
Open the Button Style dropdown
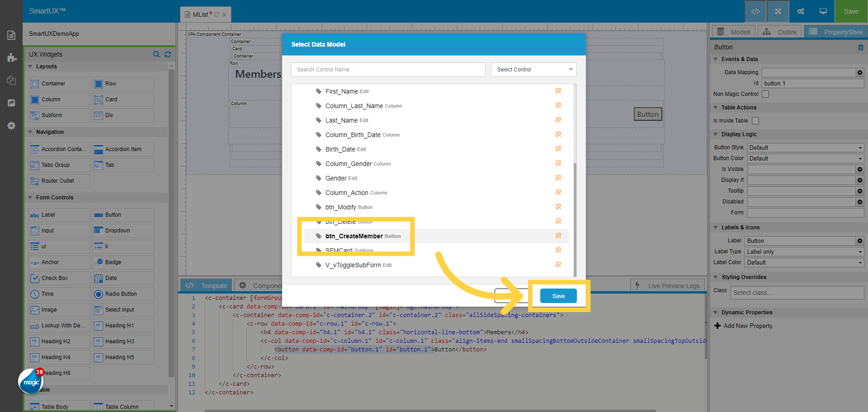point(805,147)
